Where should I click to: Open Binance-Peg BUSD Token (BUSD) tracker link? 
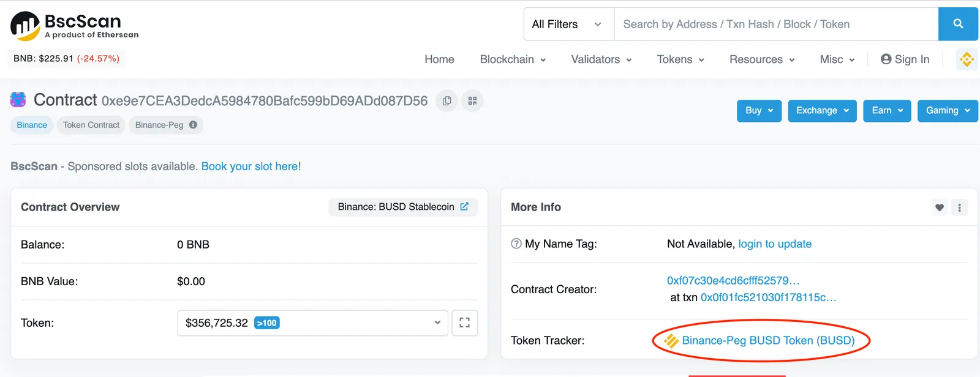(x=768, y=340)
